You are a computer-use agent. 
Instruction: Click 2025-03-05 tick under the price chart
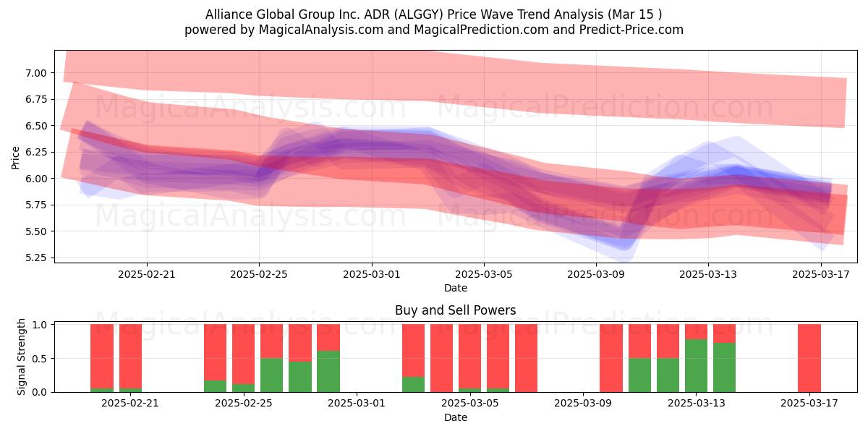click(484, 274)
